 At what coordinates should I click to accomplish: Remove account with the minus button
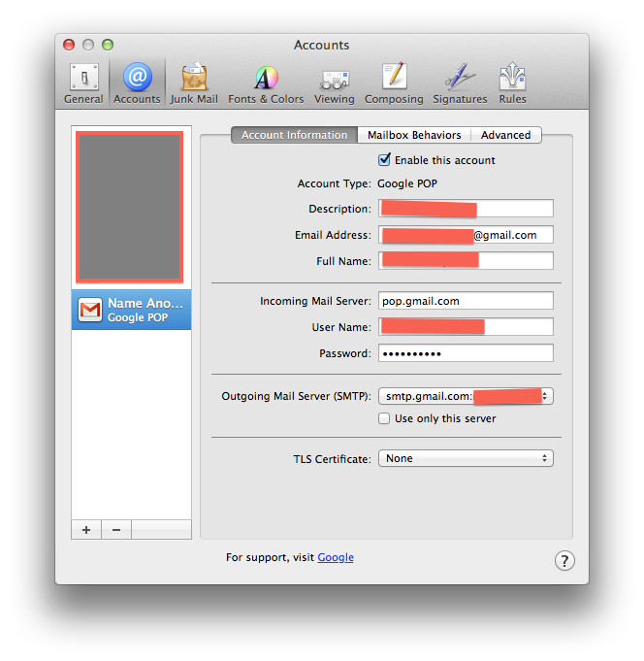pos(116,530)
